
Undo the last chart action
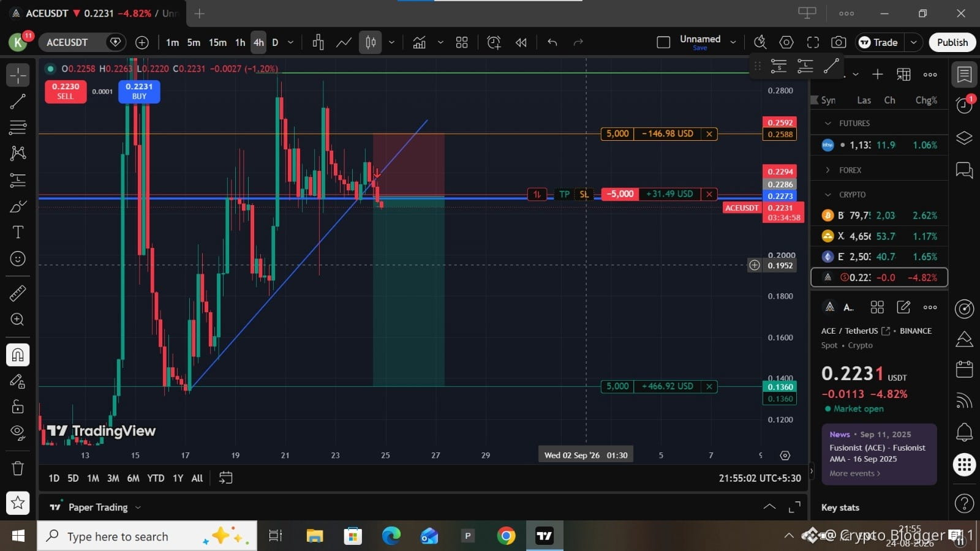coord(552,42)
